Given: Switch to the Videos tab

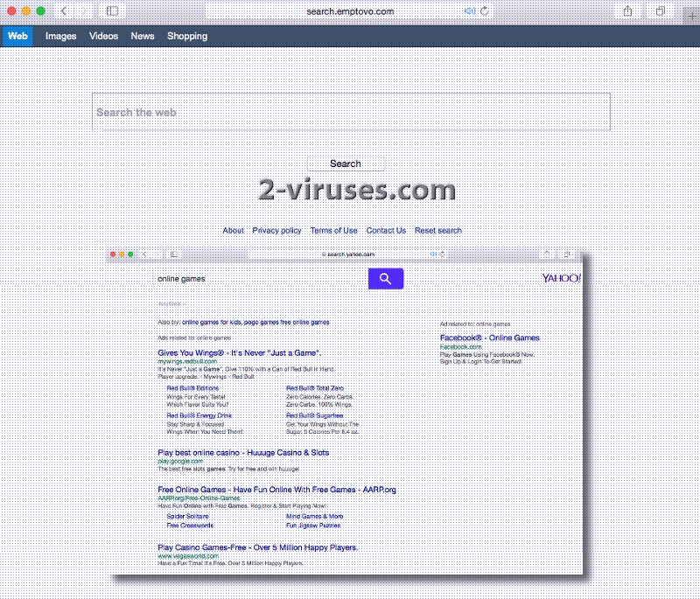Looking at the screenshot, I should (103, 36).
